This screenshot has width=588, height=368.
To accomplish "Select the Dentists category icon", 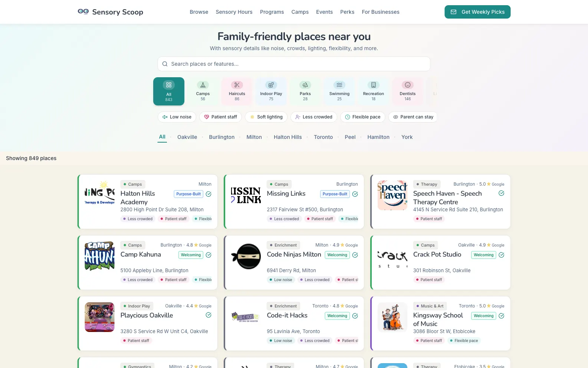I will (x=408, y=85).
